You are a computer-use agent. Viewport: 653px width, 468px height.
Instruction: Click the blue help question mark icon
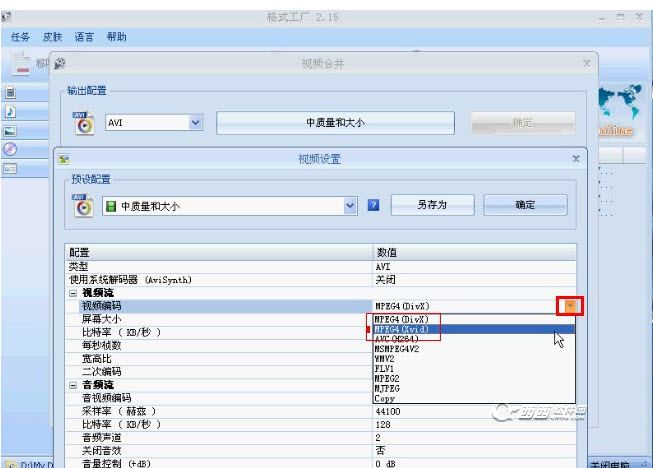(374, 205)
